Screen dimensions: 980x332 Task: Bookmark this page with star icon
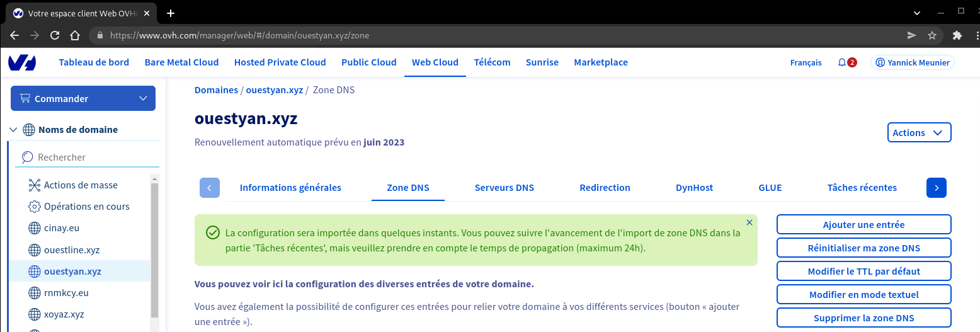(932, 36)
